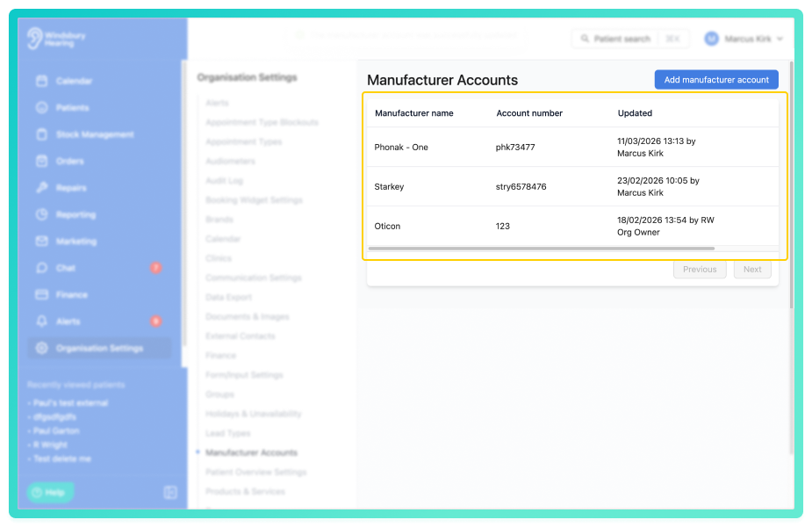Click Oticon account number 123

point(502,226)
